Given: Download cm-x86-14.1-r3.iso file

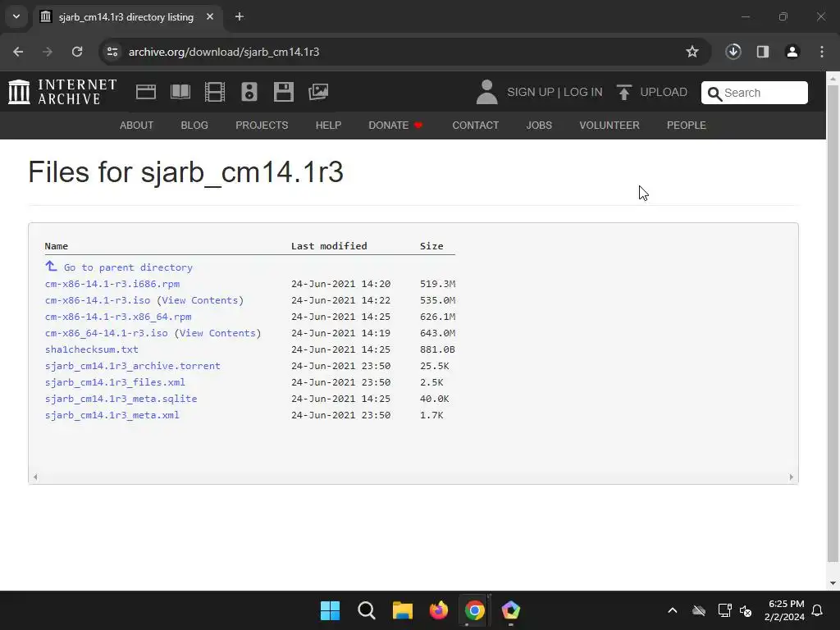Looking at the screenshot, I should click(x=98, y=300).
